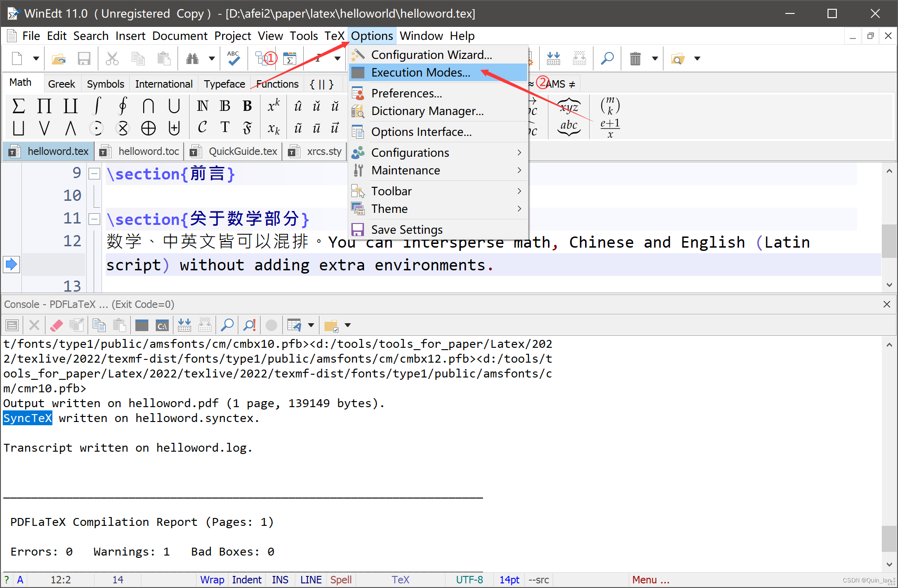Insert the binomial m over k symbol
Screen dimensions: 898x588
[x=610, y=106]
